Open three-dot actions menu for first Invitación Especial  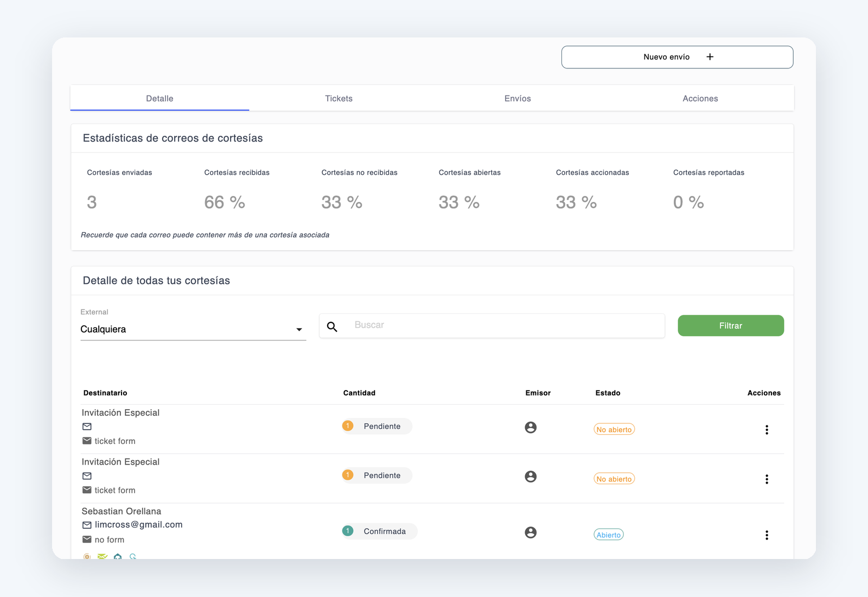pyautogui.click(x=767, y=430)
